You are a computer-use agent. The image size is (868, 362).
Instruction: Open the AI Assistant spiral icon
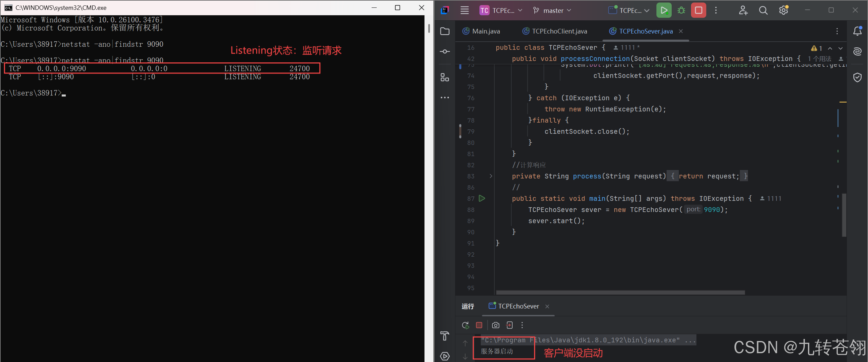click(857, 51)
